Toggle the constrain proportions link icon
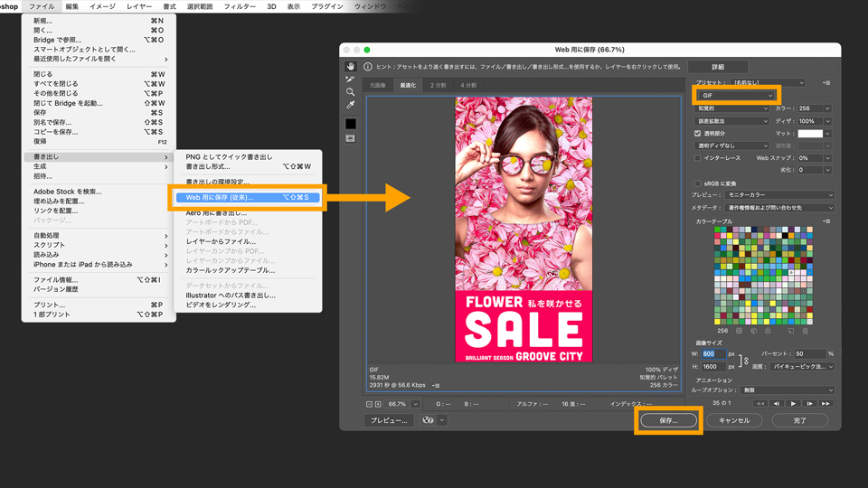 coord(746,361)
